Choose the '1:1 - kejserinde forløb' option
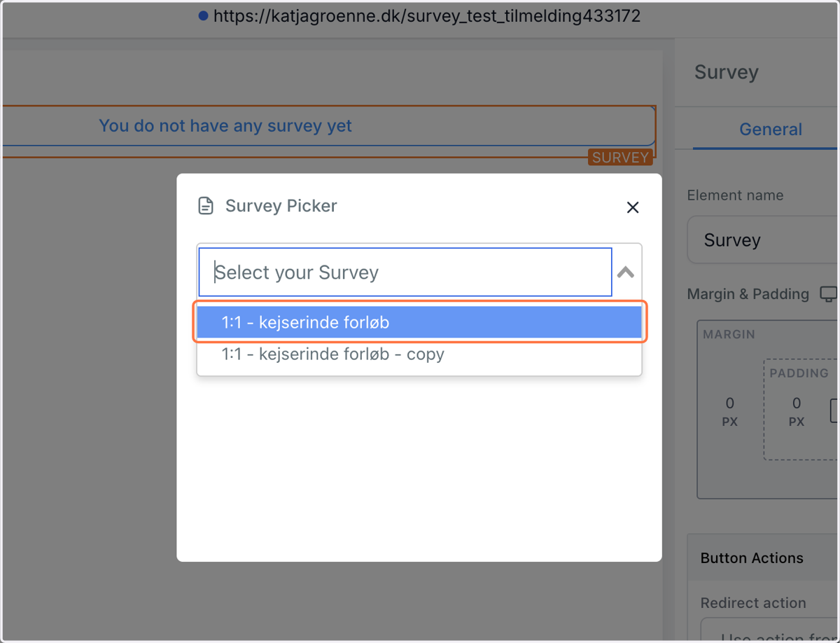Screen dimensions: 840x643 click(419, 322)
